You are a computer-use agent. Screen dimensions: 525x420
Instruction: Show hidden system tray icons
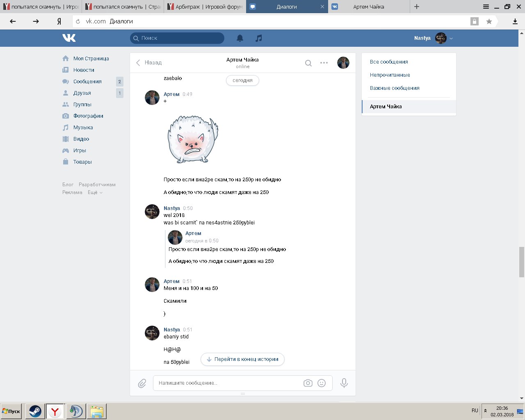point(485,411)
